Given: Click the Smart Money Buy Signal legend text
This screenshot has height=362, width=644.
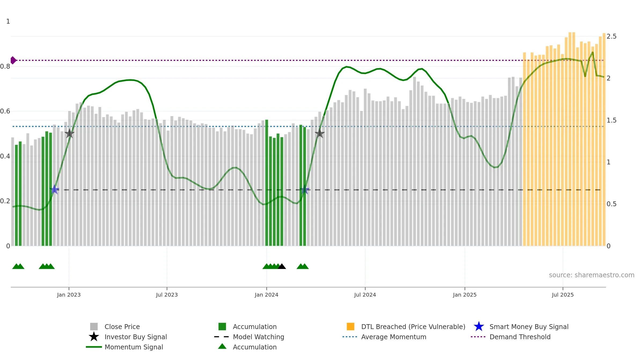Looking at the screenshot, I should [529, 327].
